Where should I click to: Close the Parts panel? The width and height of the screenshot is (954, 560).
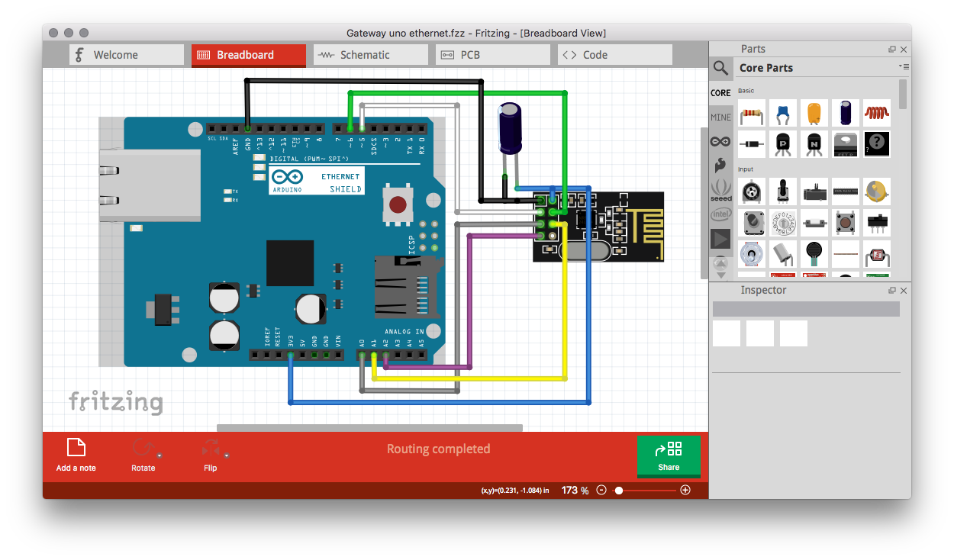(904, 50)
